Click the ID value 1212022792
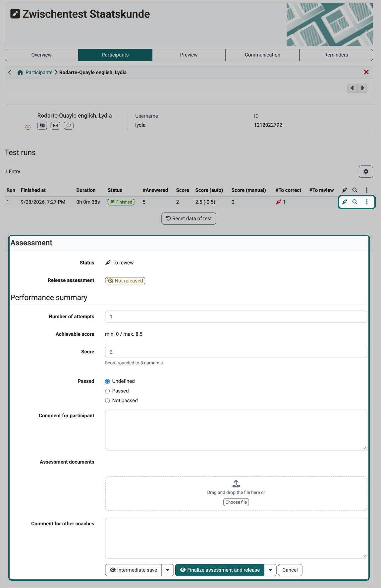This screenshot has width=381, height=588. (x=268, y=125)
